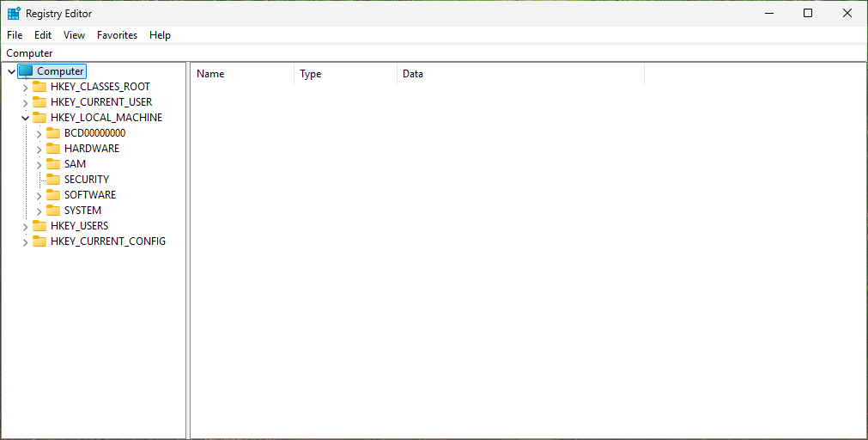The height and width of the screenshot is (440, 868).
Task: Click the BCD00000000 folder icon
Action: point(53,133)
